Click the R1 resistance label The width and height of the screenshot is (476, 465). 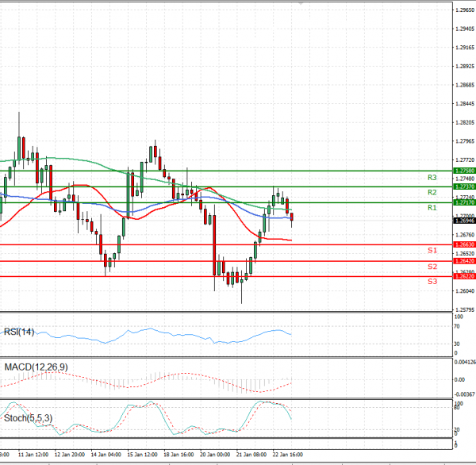coord(432,208)
